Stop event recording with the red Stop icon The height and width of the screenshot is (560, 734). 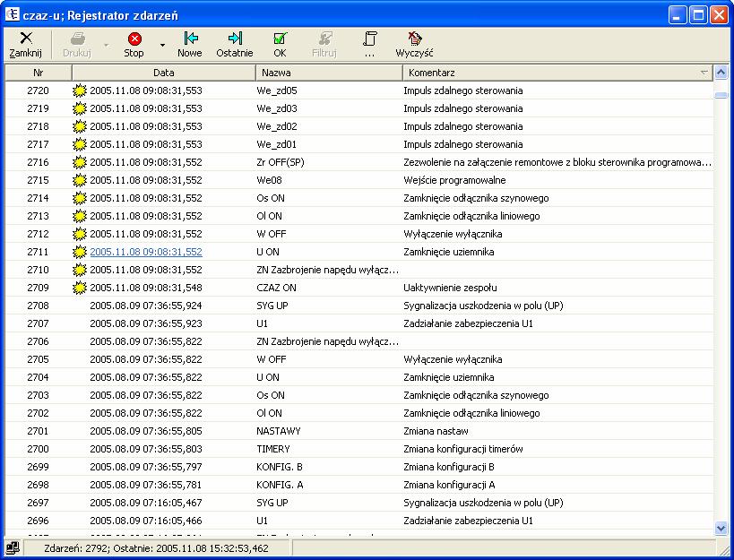(x=134, y=39)
